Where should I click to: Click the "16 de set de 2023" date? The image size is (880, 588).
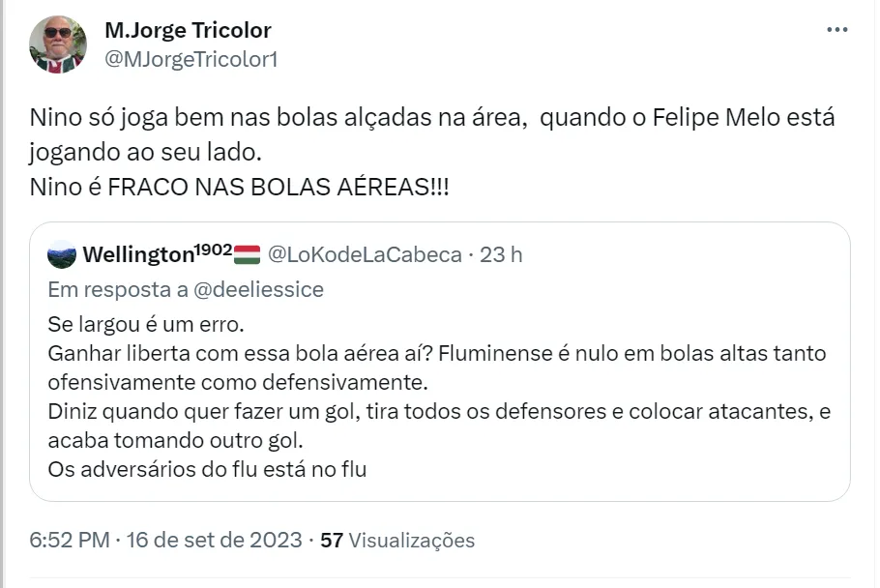point(213,540)
